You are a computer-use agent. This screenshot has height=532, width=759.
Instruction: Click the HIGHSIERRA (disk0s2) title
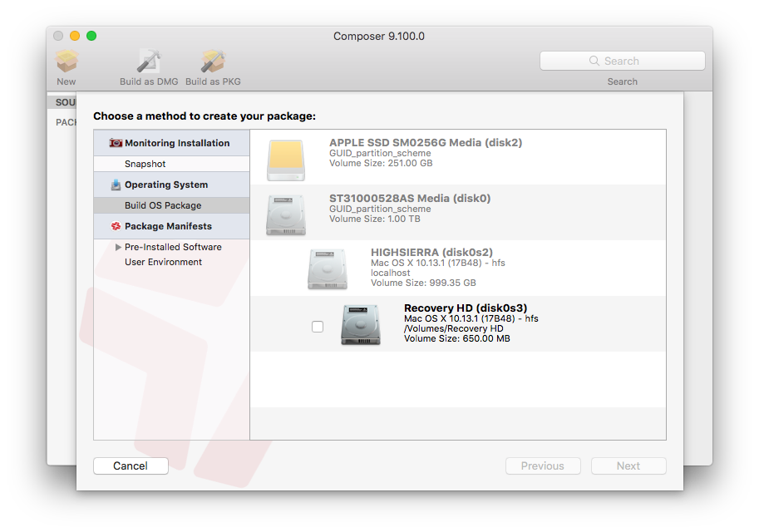tap(431, 252)
